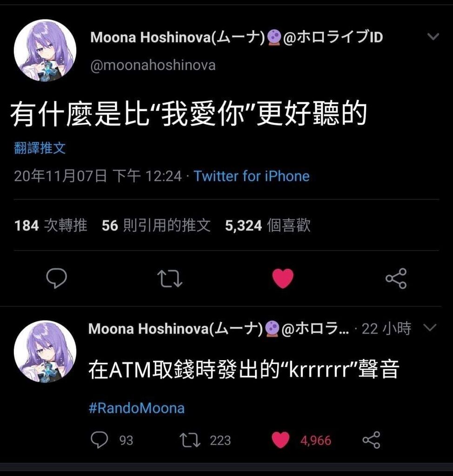Open the Moona Hoshinova profile picture in the main tweet
The width and height of the screenshot is (453, 476).
click(x=45, y=50)
